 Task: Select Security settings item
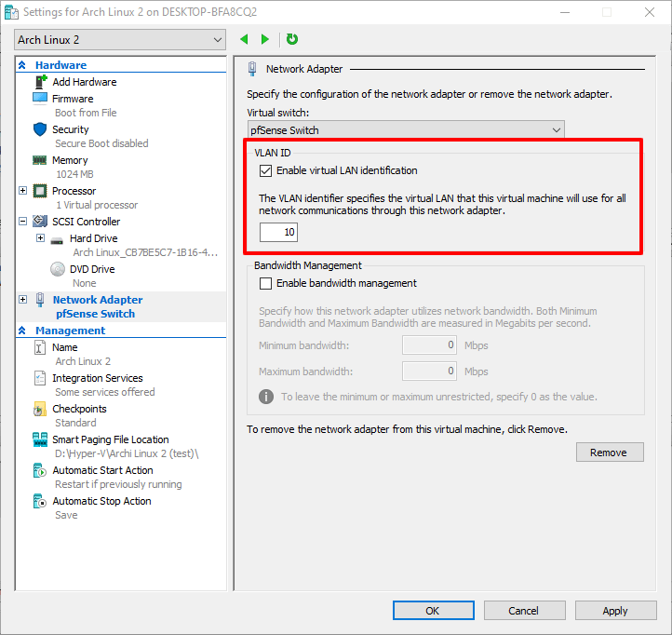(x=71, y=129)
